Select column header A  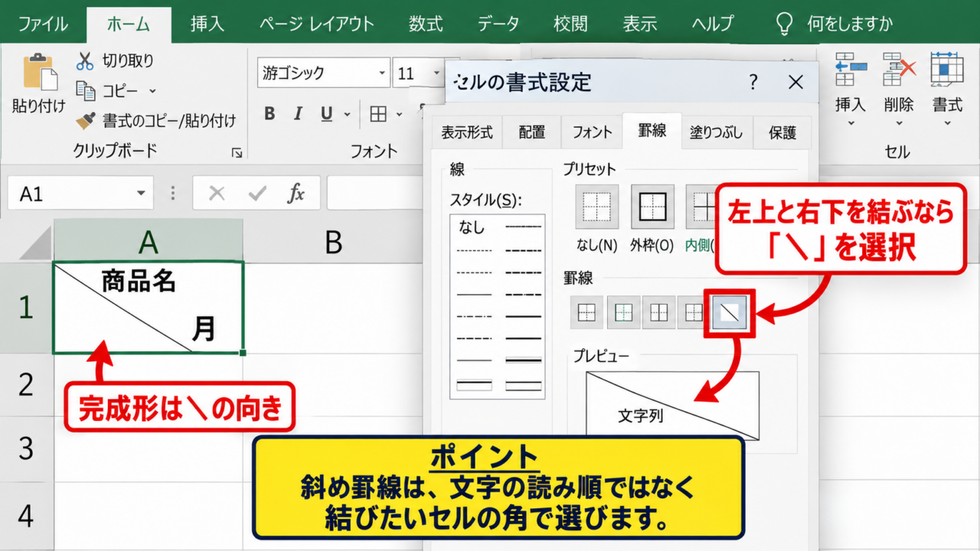[x=149, y=243]
